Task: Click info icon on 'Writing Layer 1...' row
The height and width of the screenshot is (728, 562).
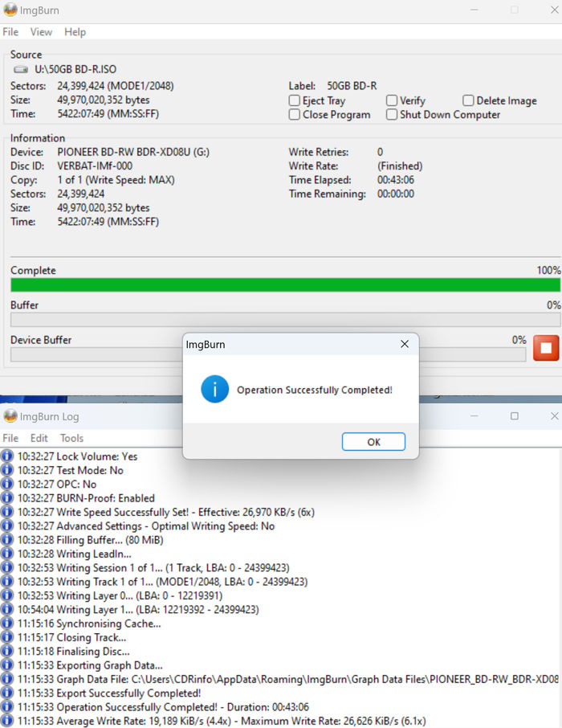Action: coord(7,609)
